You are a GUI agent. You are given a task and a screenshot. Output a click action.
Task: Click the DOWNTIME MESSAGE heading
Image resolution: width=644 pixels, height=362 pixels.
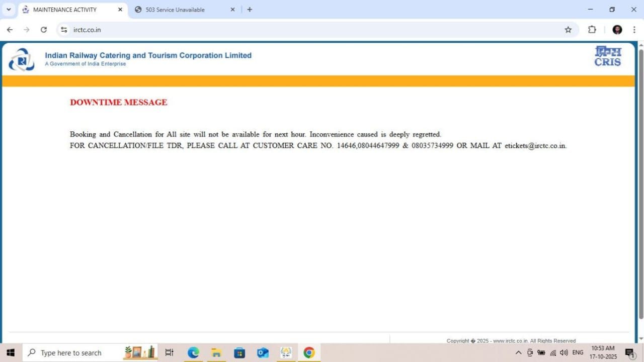[119, 102]
